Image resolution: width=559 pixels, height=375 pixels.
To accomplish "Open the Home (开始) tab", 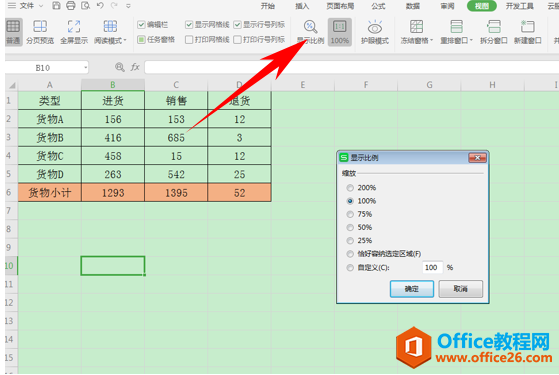I will [267, 6].
